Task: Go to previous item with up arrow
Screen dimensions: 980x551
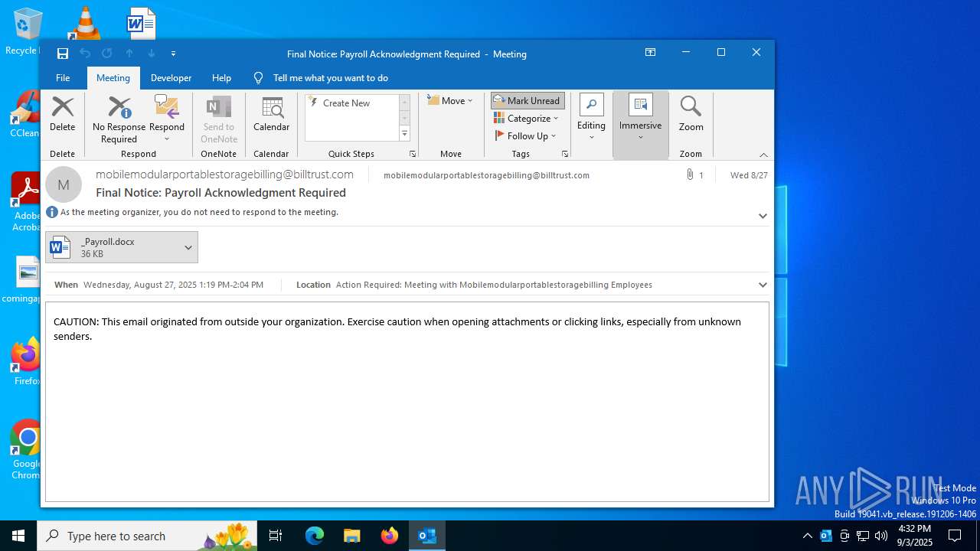Action: [129, 54]
